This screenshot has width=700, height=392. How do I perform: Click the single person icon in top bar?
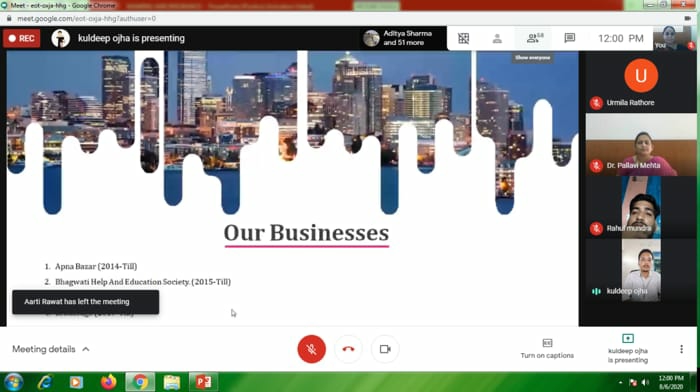pyautogui.click(x=497, y=38)
